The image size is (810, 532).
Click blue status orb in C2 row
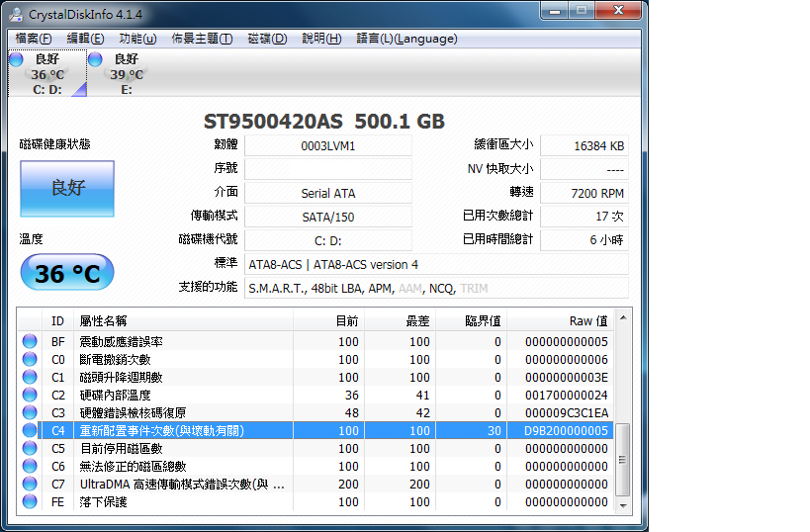coord(30,395)
